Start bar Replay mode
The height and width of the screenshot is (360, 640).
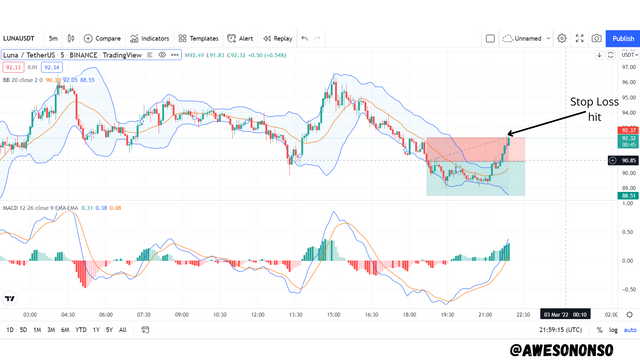tap(278, 38)
